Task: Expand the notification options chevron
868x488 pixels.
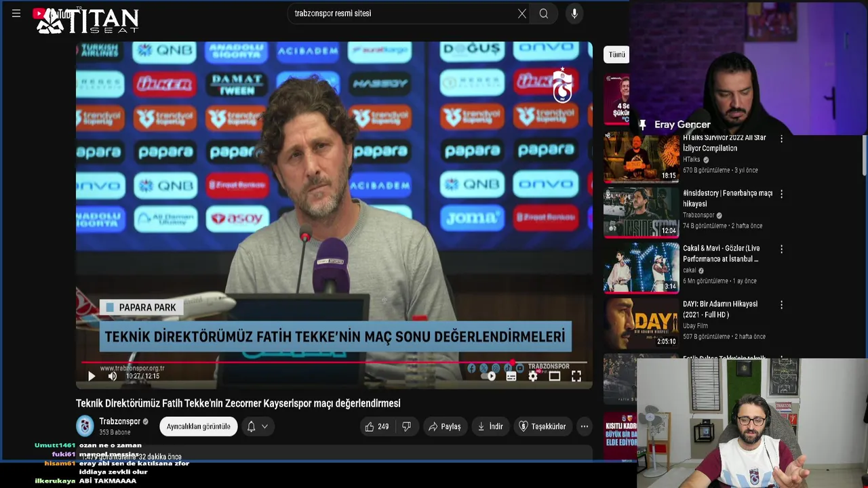Action: click(264, 426)
